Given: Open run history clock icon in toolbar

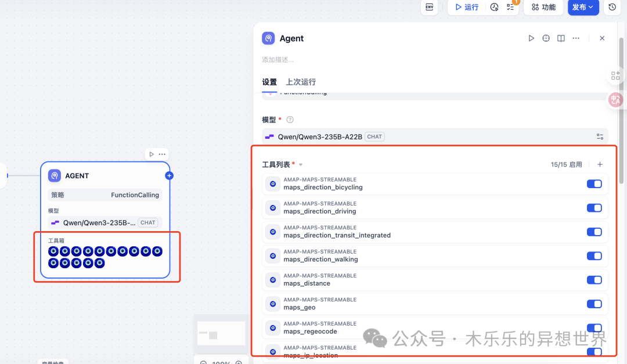Looking at the screenshot, I should click(x=494, y=7).
